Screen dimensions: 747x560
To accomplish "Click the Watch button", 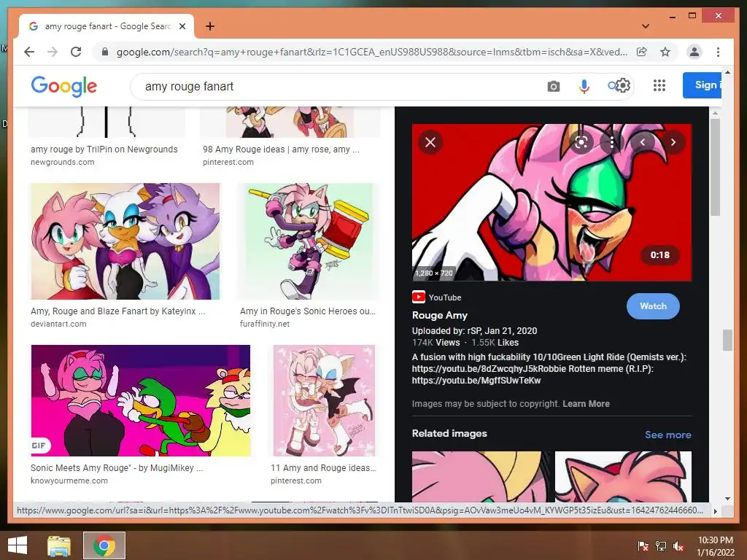I will tap(653, 306).
